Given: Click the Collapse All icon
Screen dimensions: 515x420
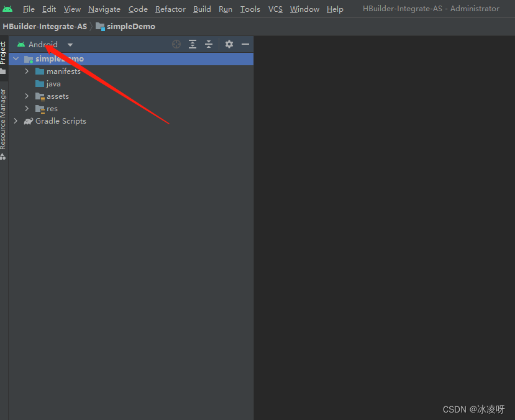Looking at the screenshot, I should (x=209, y=44).
